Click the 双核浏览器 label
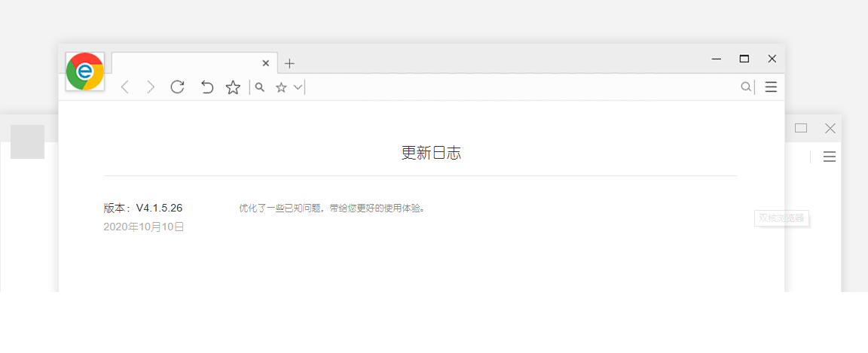The image size is (868, 353). click(781, 218)
